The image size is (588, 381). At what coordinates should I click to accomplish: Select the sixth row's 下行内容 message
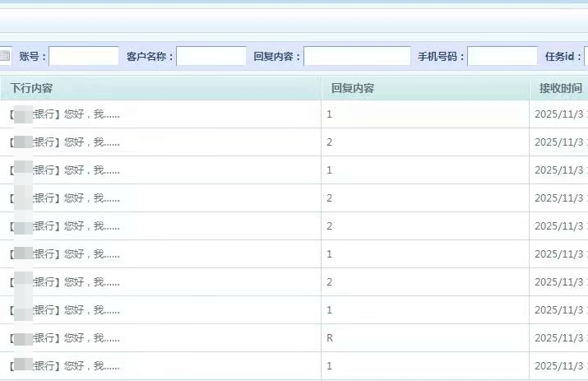tap(66, 254)
